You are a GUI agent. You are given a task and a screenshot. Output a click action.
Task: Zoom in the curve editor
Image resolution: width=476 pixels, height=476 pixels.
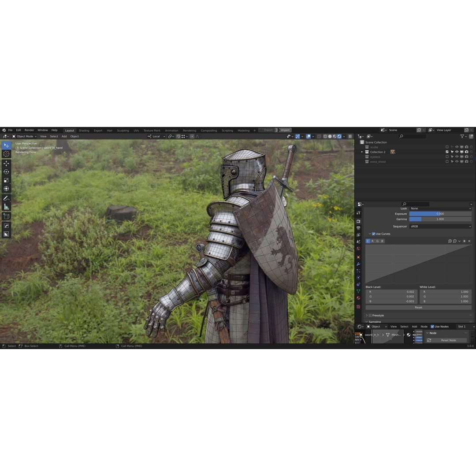[450, 241]
